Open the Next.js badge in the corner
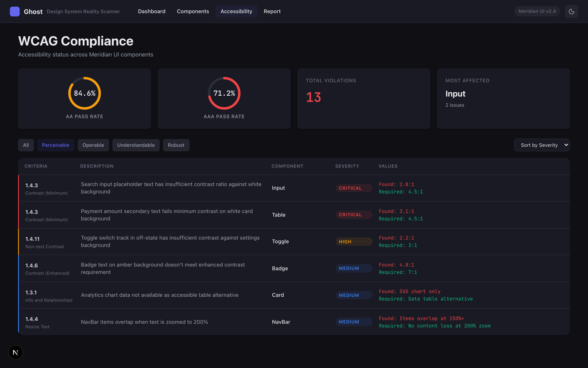The width and height of the screenshot is (588, 368). [15, 352]
